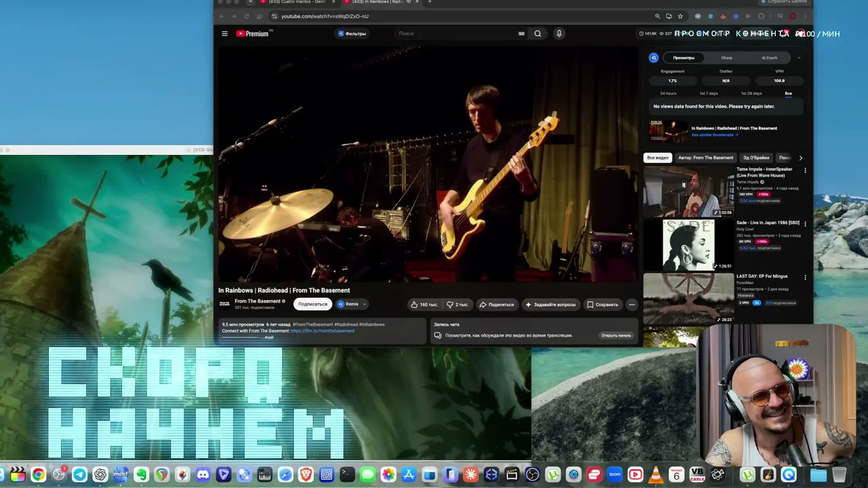This screenshot has height=488, width=868.
Task: Open the From The Basement channel name
Action: tap(258, 301)
